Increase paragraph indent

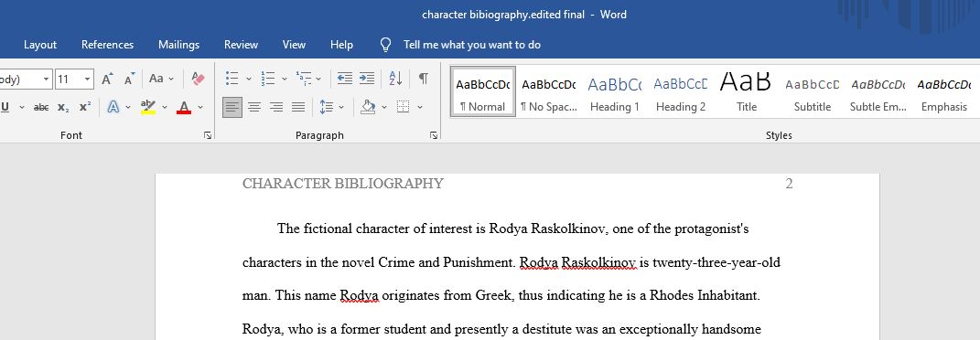367,79
